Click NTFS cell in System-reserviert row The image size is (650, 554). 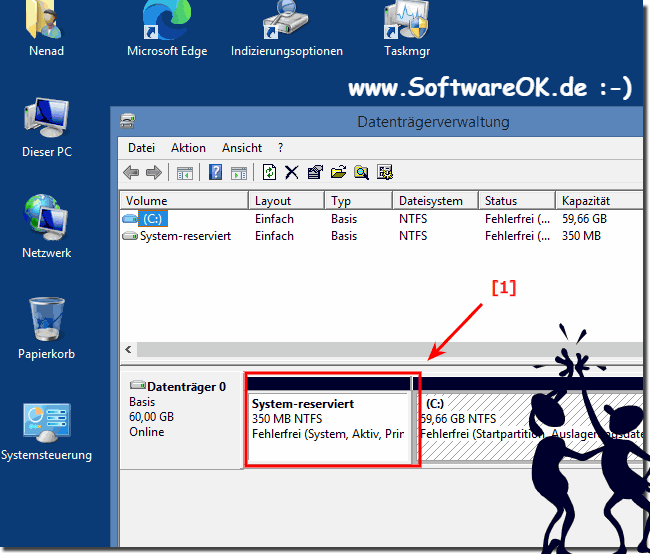pos(413,236)
